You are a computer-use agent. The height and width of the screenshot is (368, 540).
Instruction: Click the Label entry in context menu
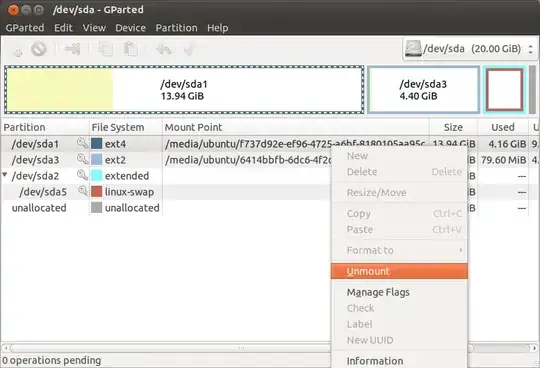click(x=399, y=324)
